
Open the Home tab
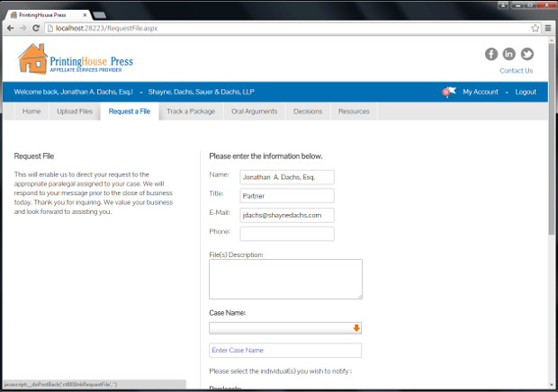(x=31, y=111)
